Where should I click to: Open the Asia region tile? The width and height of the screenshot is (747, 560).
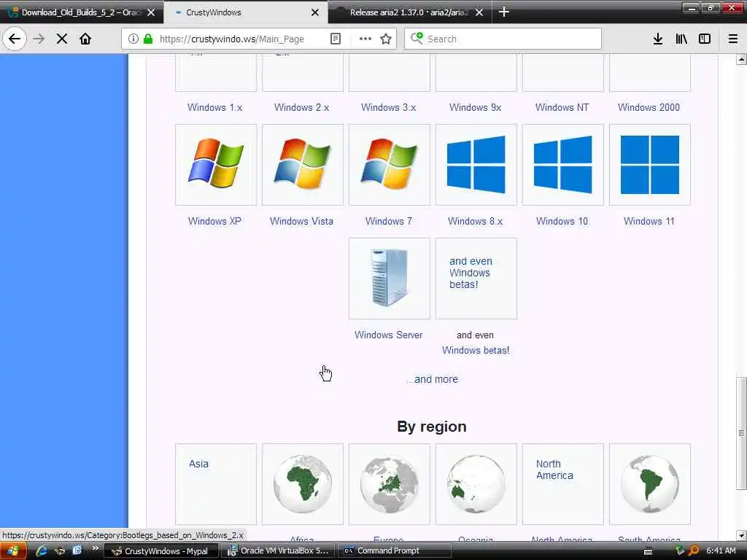coord(216,484)
